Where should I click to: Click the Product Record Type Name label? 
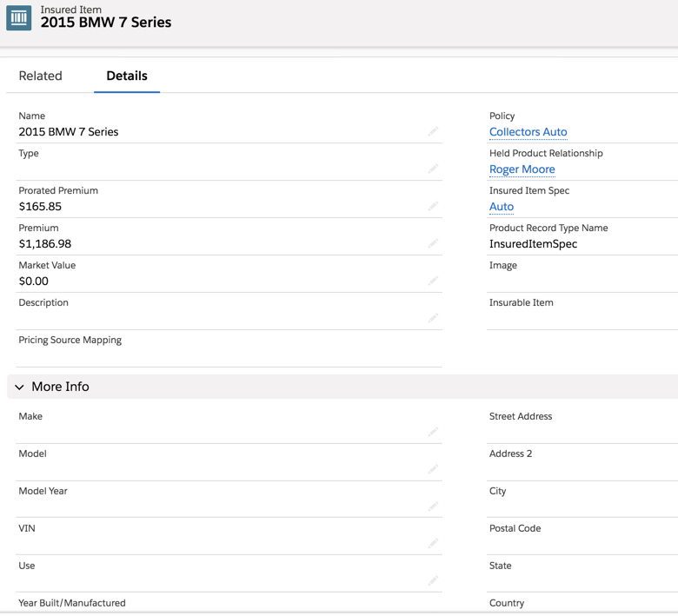coord(548,229)
